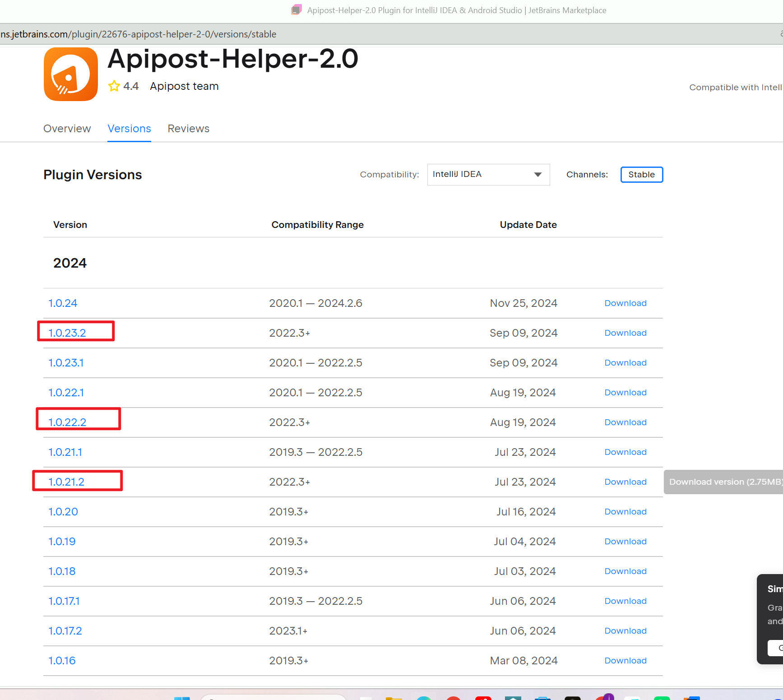Click the Apipost-Helper orange plugin logo

pyautogui.click(x=71, y=74)
